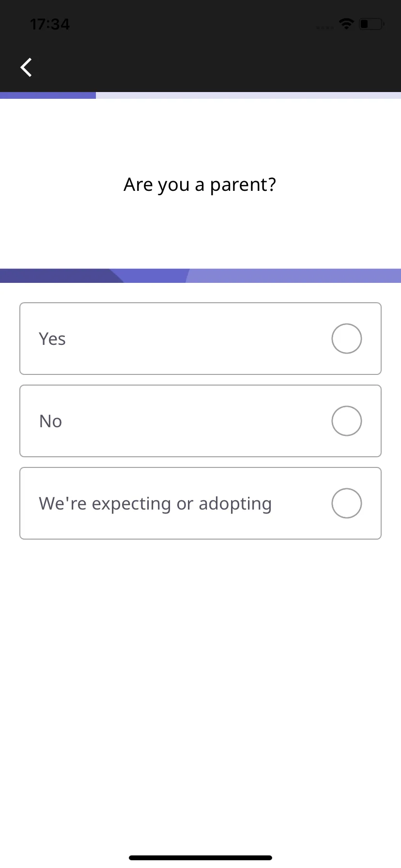Click the filled part of progress bar

click(48, 95)
